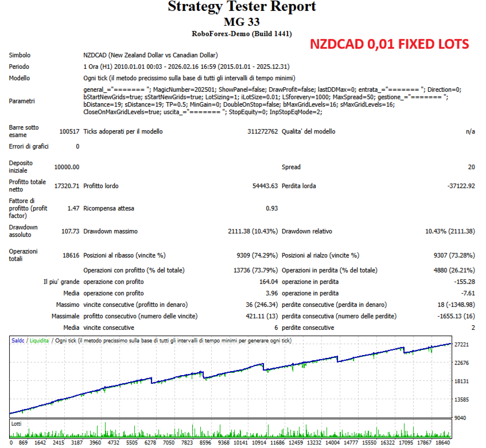The width and height of the screenshot is (486, 448).
Task: Select the MG 33 heading
Action: [x=242, y=22]
